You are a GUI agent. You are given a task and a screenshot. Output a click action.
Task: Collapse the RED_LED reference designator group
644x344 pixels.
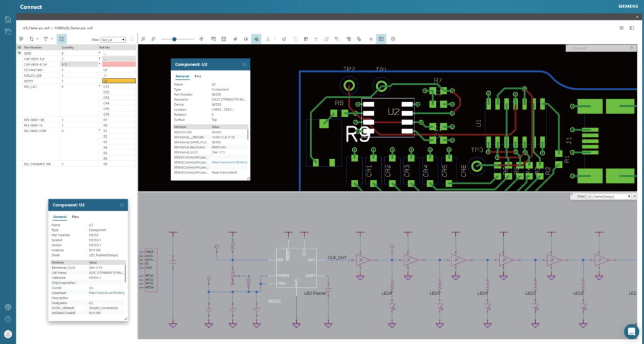click(x=99, y=87)
